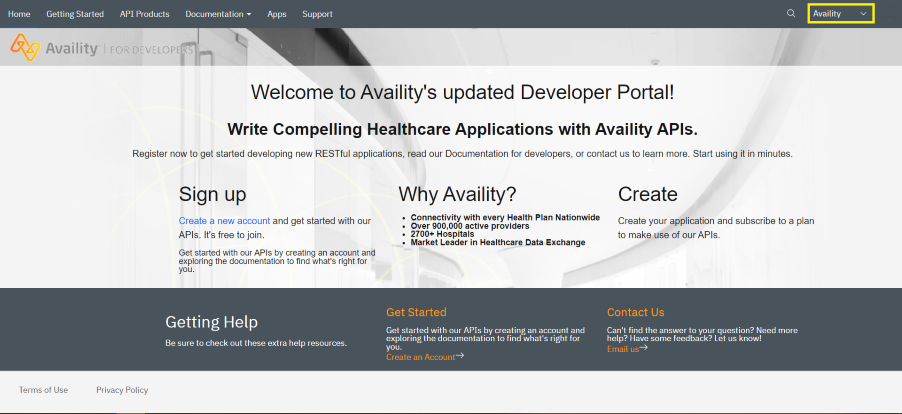The width and height of the screenshot is (902, 414).
Task: Click 'Create your application and subscribe' text
Action: click(x=716, y=228)
